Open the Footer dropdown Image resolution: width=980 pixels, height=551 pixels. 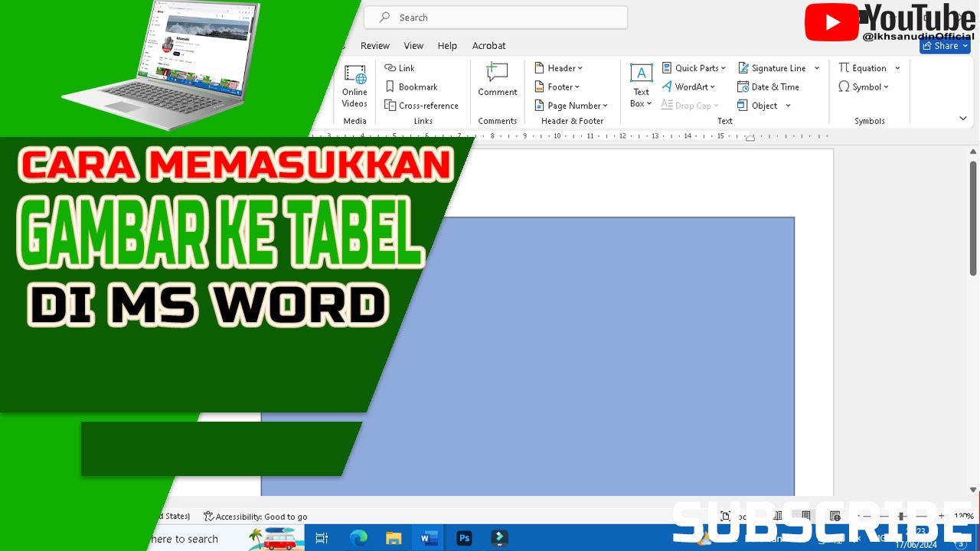pyautogui.click(x=557, y=87)
